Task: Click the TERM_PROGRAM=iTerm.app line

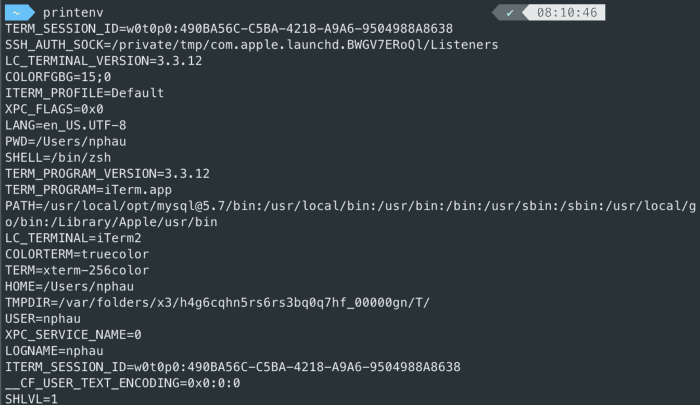Action: (88, 189)
